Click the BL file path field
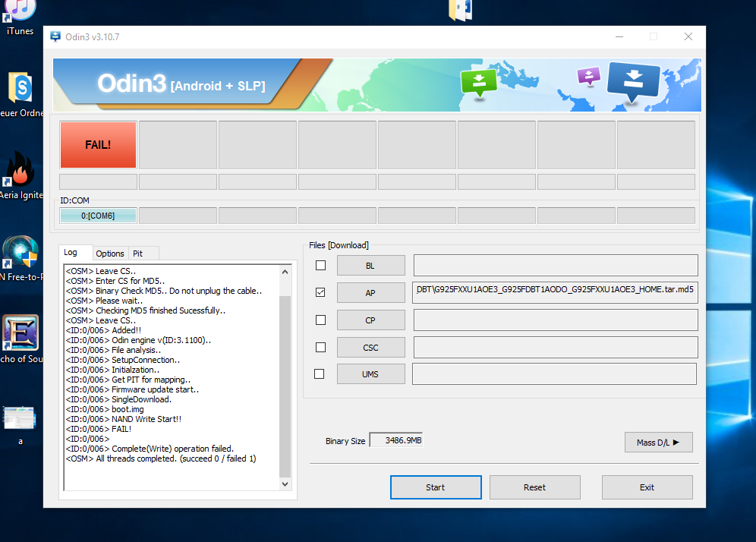This screenshot has height=542, width=756. [556, 265]
